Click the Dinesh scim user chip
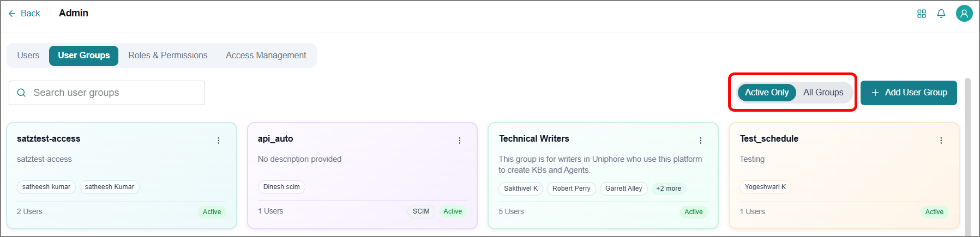This screenshot has width=980, height=237. click(281, 187)
